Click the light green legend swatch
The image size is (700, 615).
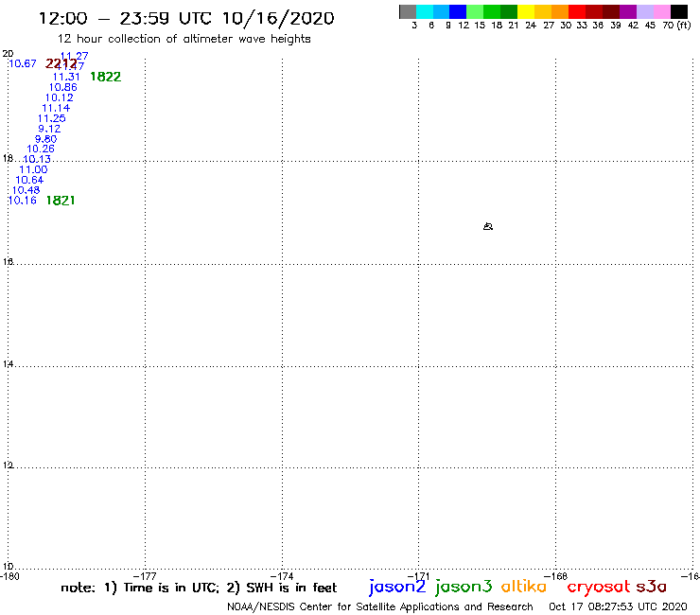point(475,11)
